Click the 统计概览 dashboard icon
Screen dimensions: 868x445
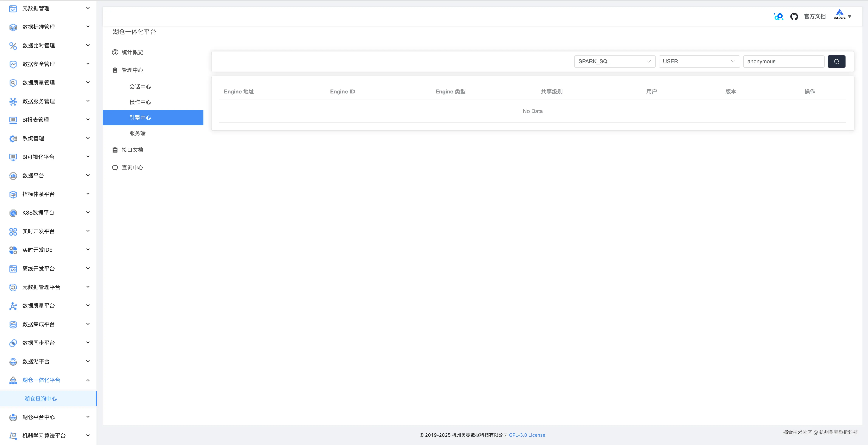115,52
